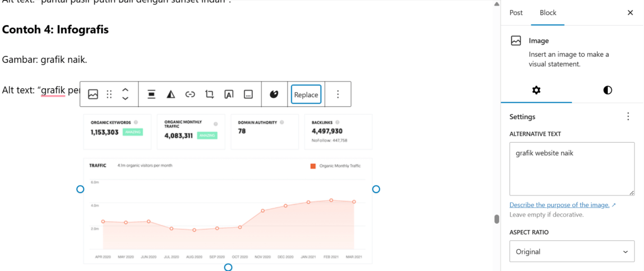Open block toolbar more options menu
This screenshot has height=271, width=644.
click(x=338, y=94)
